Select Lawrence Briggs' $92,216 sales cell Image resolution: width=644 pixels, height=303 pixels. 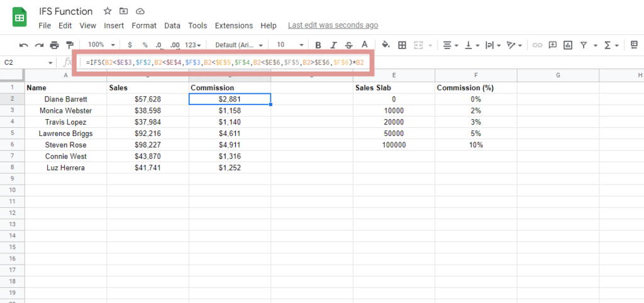[147, 134]
